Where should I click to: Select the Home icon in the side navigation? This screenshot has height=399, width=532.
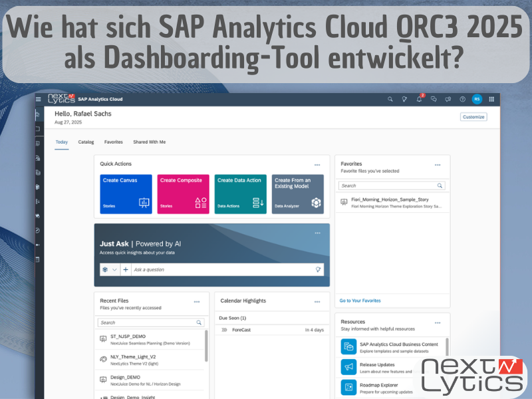point(38,114)
